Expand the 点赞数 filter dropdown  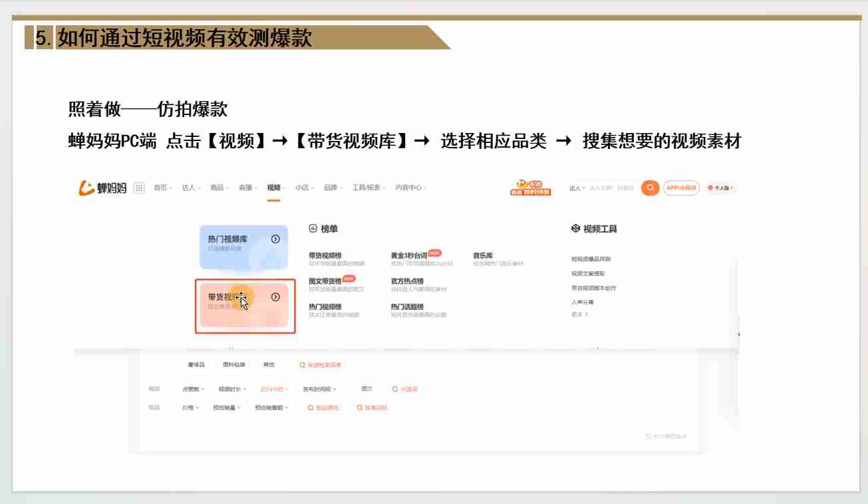tap(193, 389)
